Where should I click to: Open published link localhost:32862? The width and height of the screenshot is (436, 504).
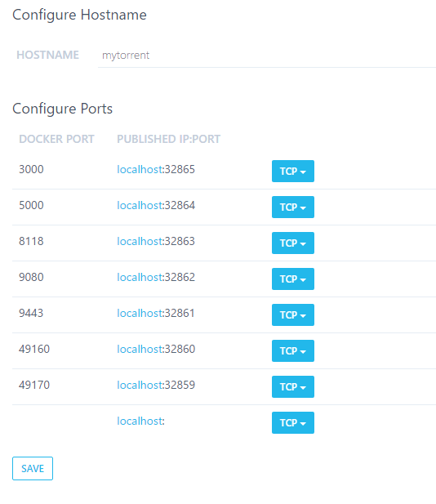[156, 278]
